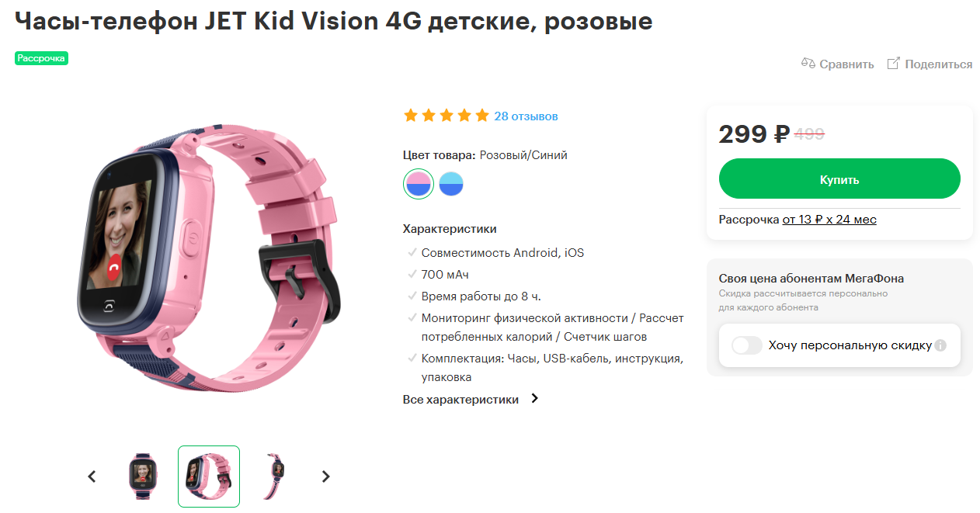Click the fifth rating star
The height and width of the screenshot is (513, 980).
[x=482, y=116]
